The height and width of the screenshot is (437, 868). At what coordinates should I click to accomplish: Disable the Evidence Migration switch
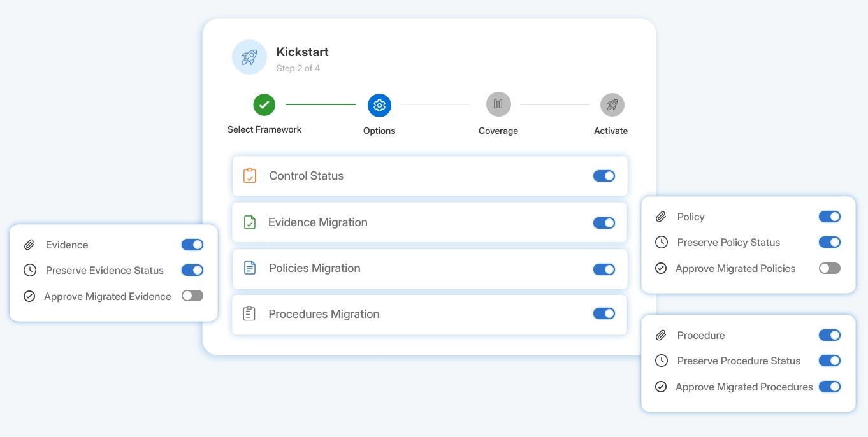click(x=604, y=223)
